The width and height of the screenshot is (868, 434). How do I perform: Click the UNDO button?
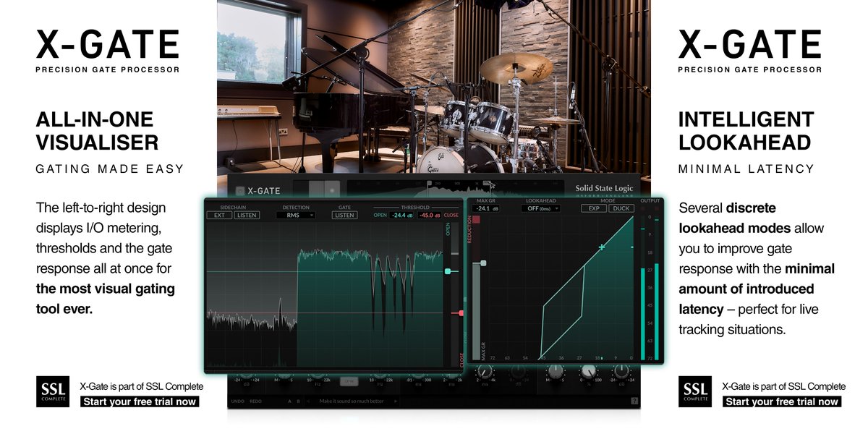pyautogui.click(x=237, y=401)
